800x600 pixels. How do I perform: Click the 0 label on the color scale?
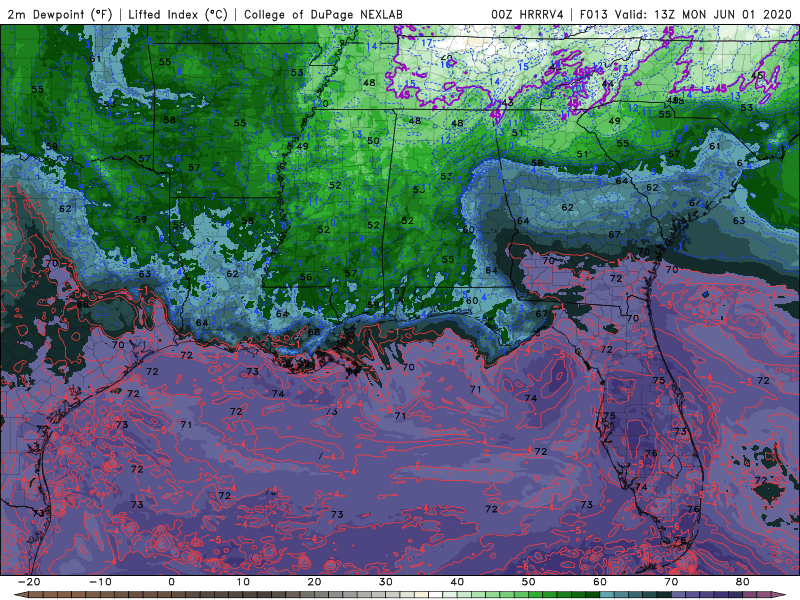pyautogui.click(x=171, y=582)
